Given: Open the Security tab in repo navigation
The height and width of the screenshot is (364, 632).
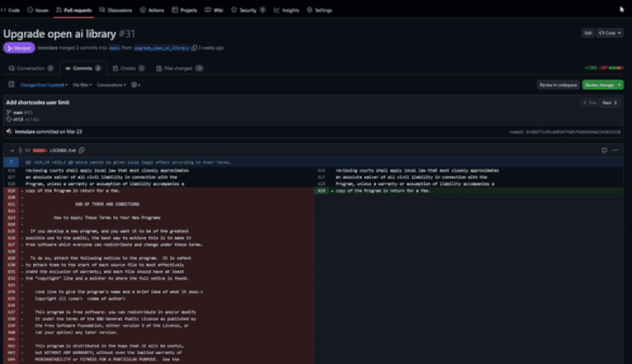Looking at the screenshot, I should [x=245, y=10].
